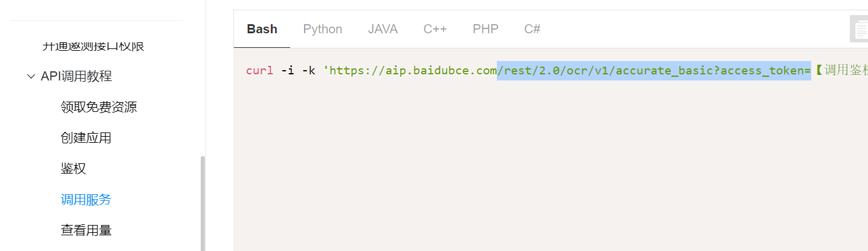
Task: Open the 领取免费资源 sidebar page
Action: click(99, 107)
